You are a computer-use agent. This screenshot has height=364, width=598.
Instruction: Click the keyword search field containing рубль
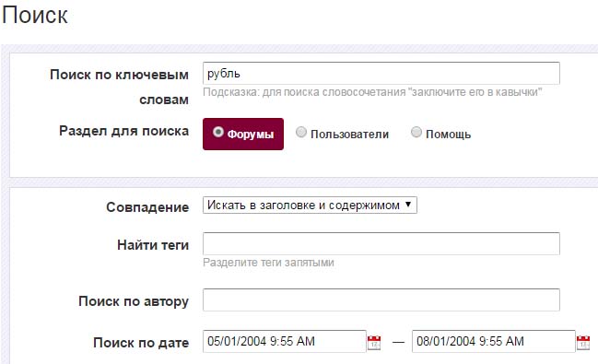click(381, 73)
